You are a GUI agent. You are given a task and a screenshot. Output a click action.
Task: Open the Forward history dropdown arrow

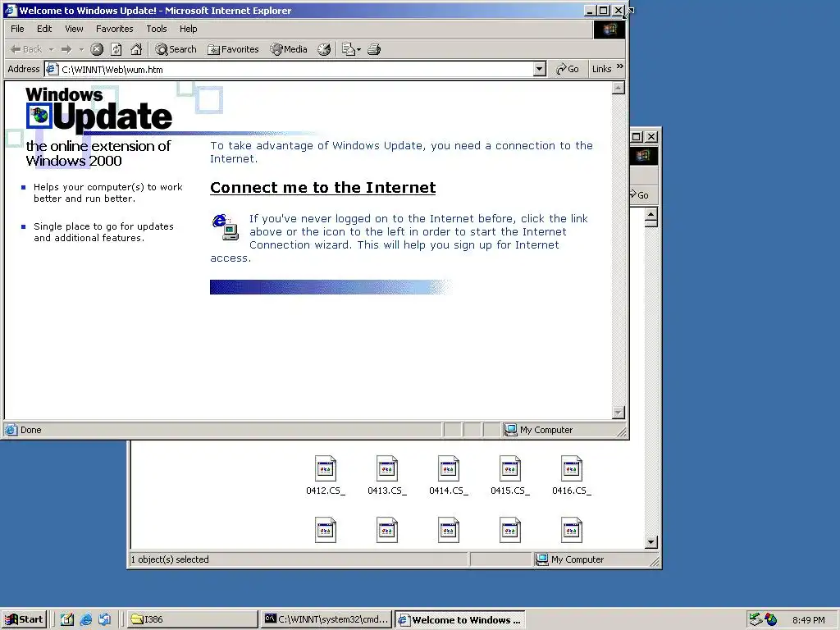81,49
